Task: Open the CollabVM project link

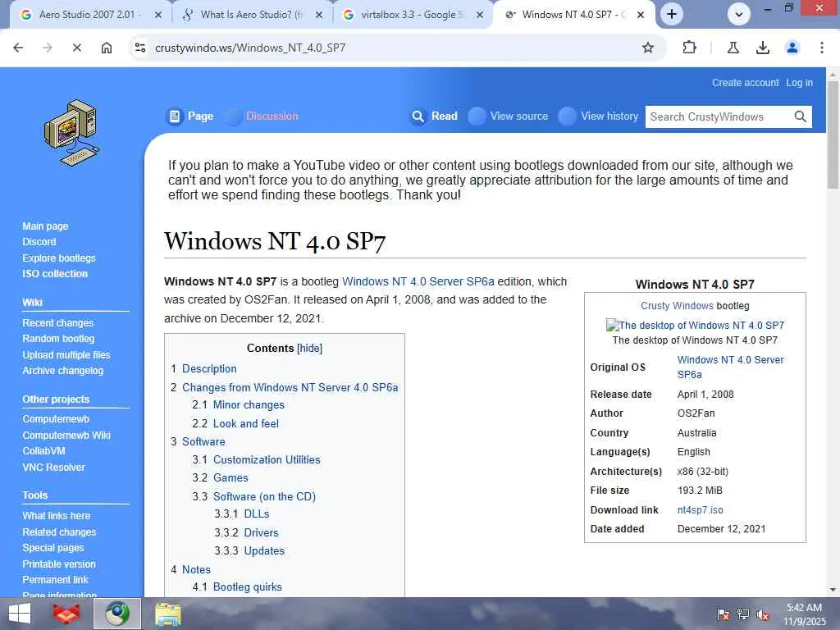Action: tap(44, 451)
